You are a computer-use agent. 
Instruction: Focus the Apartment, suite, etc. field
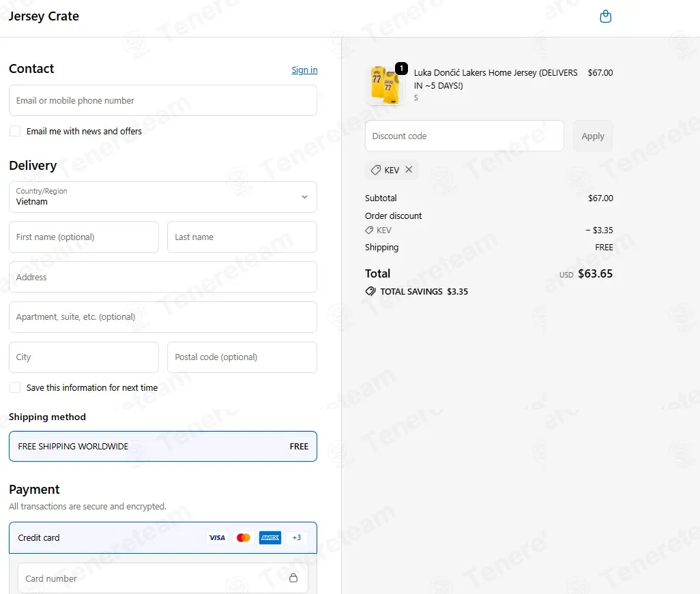[x=163, y=317]
